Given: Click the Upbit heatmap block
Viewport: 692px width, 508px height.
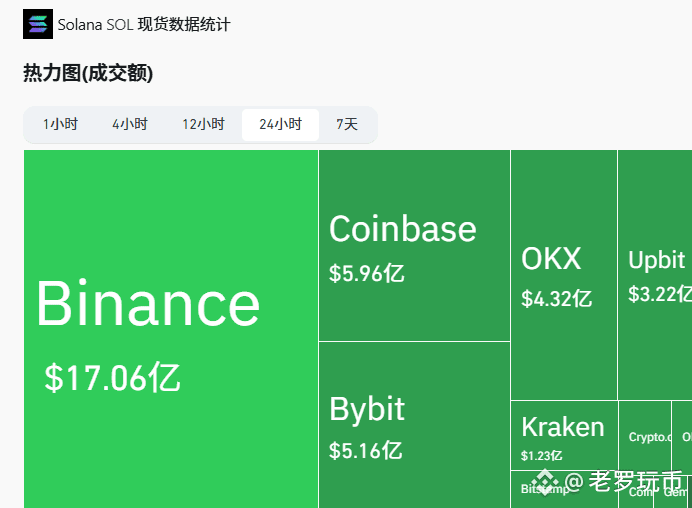Looking at the screenshot, I should coord(655,275).
